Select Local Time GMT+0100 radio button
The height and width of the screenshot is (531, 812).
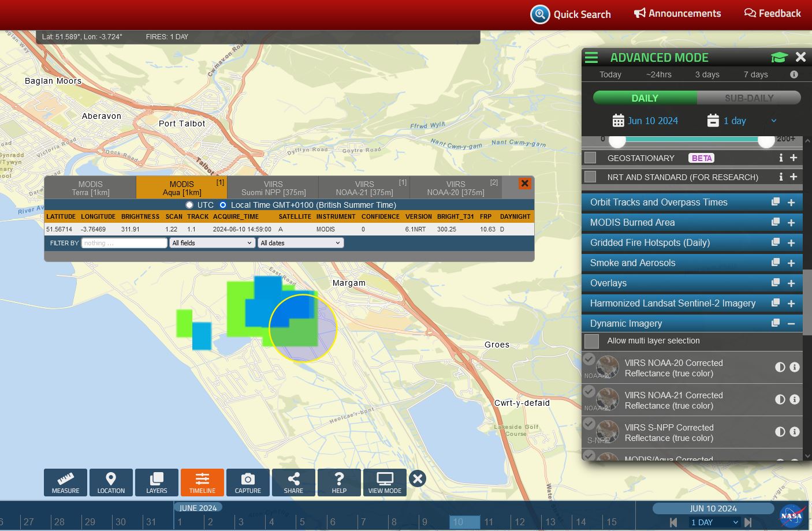pyautogui.click(x=223, y=205)
